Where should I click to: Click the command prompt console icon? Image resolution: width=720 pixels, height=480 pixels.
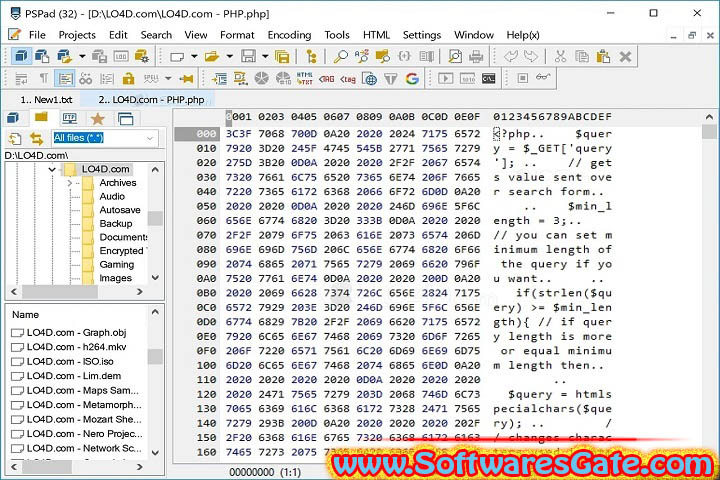(488, 79)
